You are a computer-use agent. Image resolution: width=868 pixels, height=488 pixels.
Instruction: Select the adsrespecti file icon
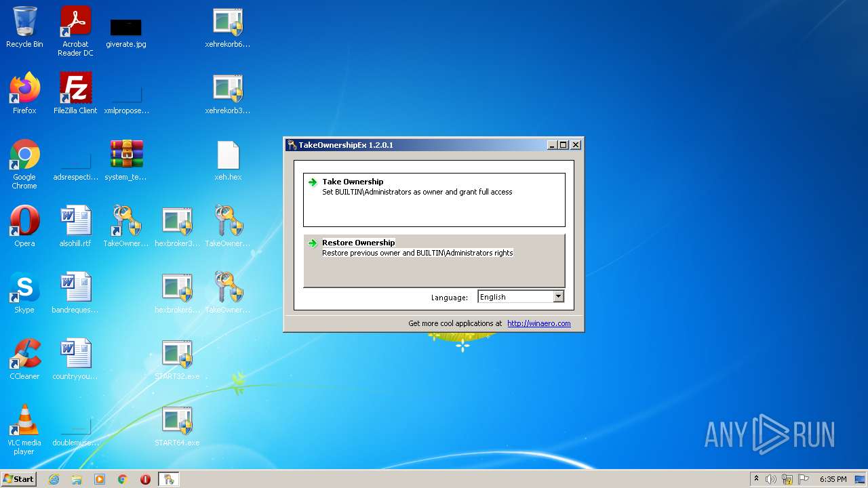[x=75, y=165]
